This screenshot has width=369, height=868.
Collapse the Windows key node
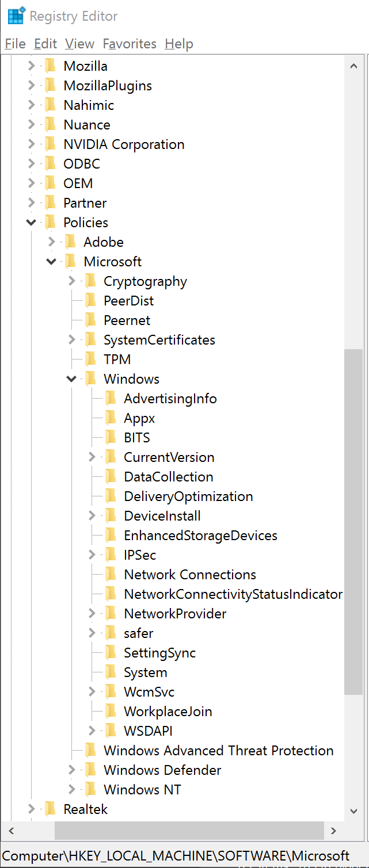[x=72, y=379]
